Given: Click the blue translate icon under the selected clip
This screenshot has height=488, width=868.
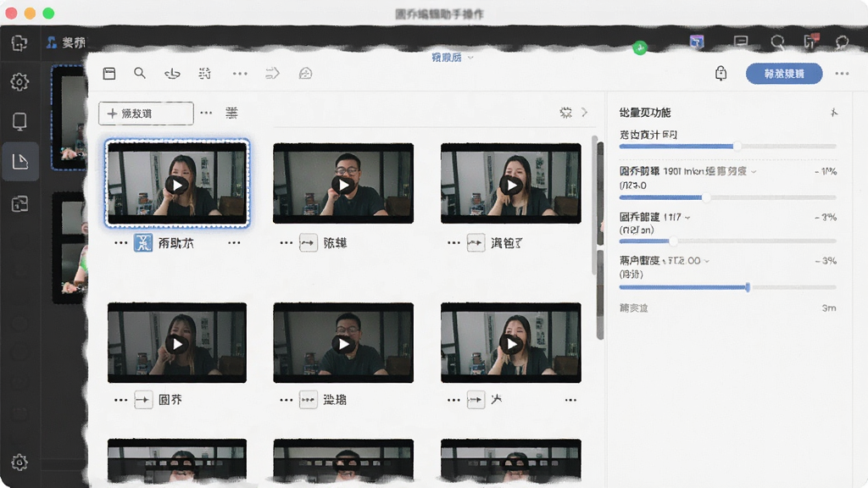Looking at the screenshot, I should click(142, 242).
